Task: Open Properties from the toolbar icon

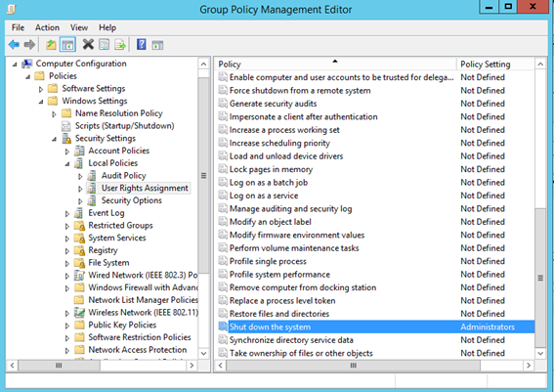Action: click(x=104, y=45)
